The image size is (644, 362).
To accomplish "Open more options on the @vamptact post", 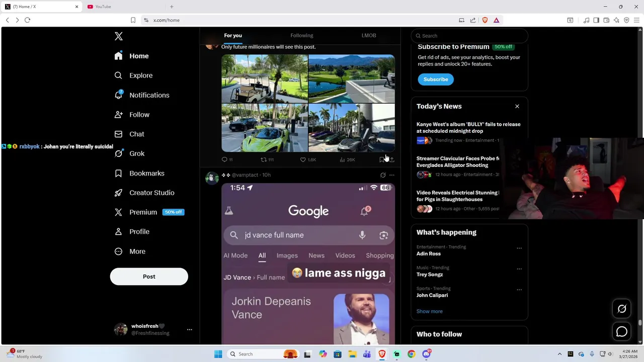I will (392, 175).
